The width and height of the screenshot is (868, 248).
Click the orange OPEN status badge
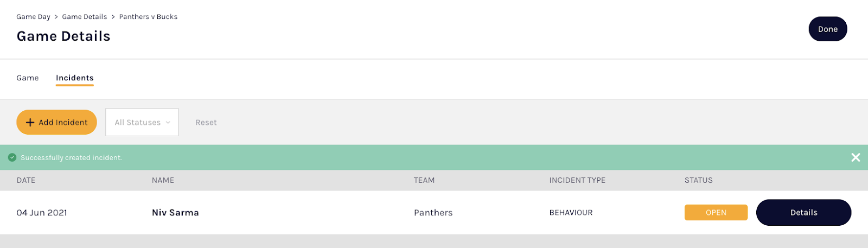point(716,213)
